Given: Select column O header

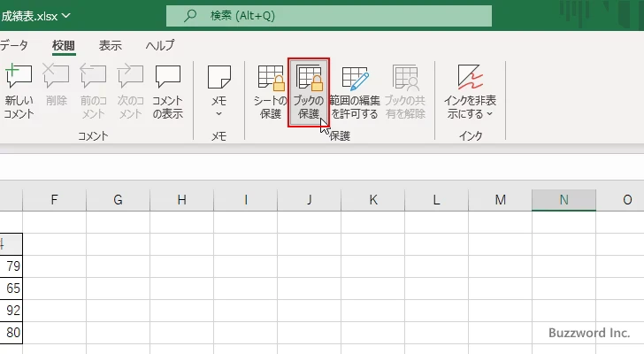Looking at the screenshot, I should click(620, 200).
